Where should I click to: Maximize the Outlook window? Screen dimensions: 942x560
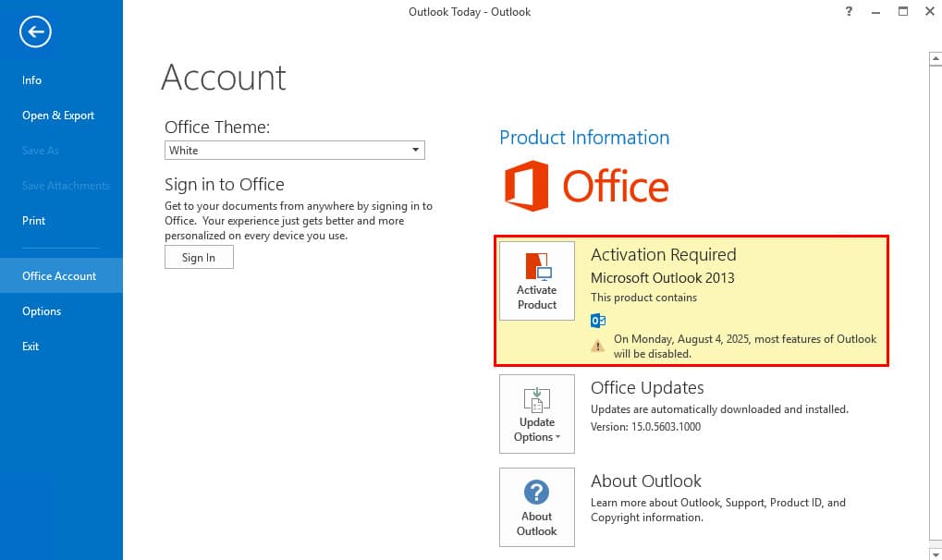(x=903, y=11)
